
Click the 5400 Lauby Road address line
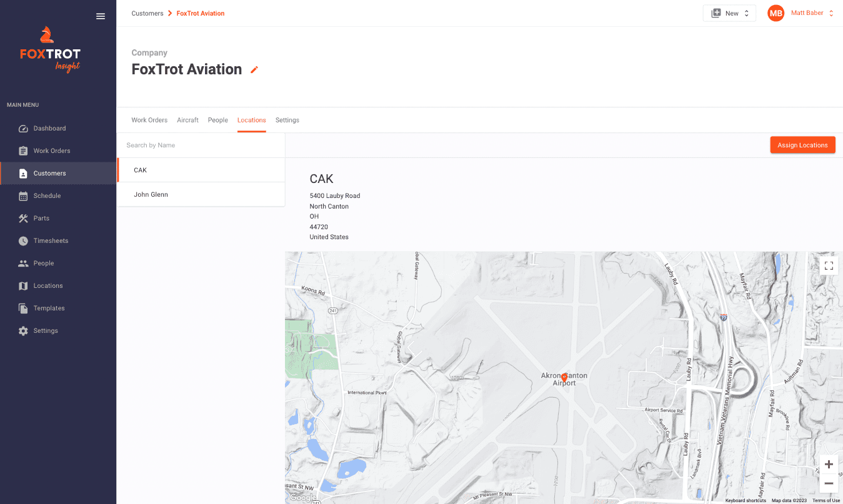coord(335,195)
